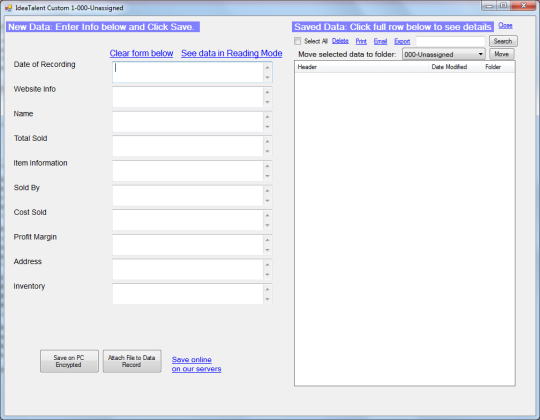Click down arrow of Website Info scrollbar

[x=268, y=102]
